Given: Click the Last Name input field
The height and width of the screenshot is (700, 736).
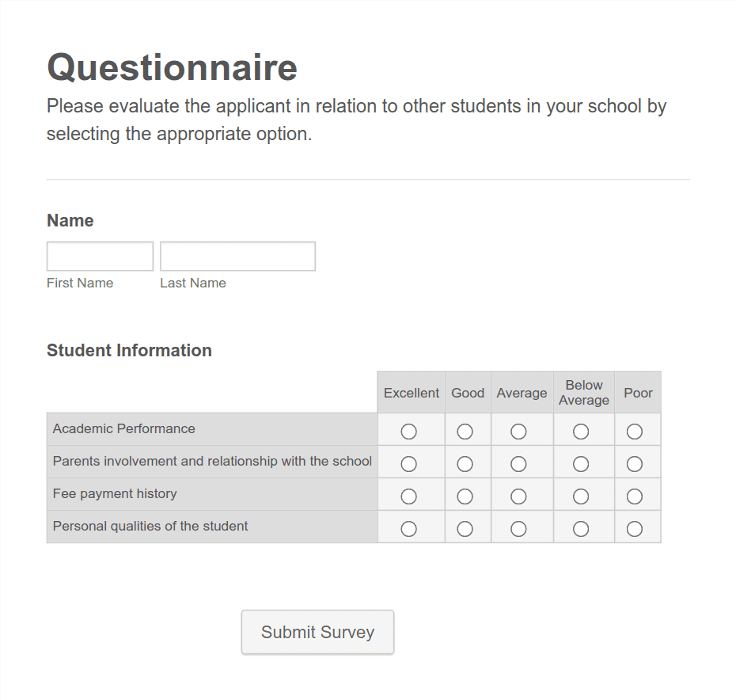Looking at the screenshot, I should pyautogui.click(x=237, y=257).
